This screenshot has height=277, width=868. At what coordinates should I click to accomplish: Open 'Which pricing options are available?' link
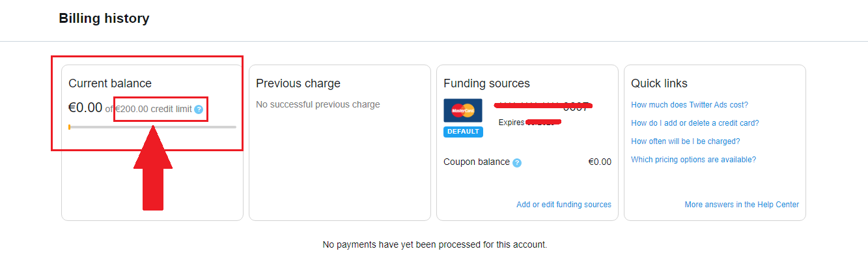click(693, 160)
